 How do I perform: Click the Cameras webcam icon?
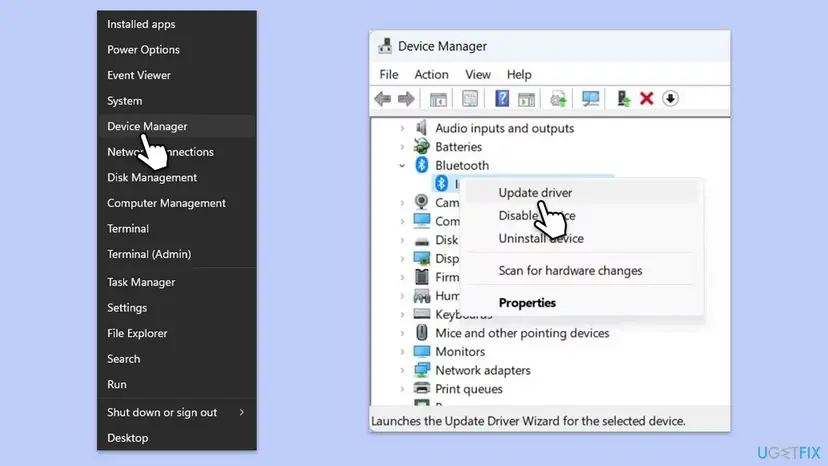click(x=421, y=202)
